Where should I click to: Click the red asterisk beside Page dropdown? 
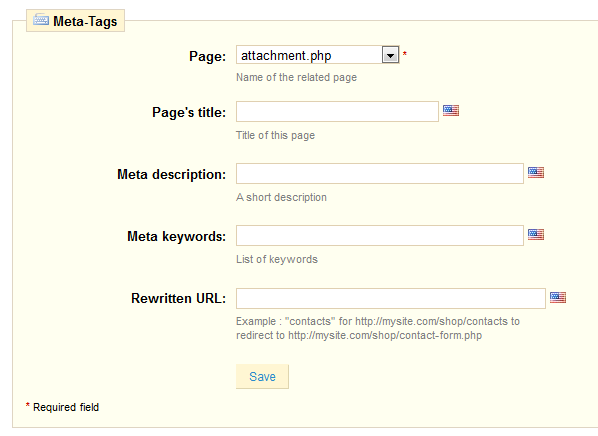point(405,54)
